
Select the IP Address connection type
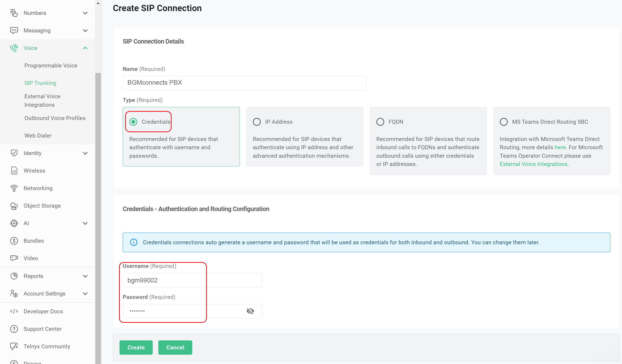click(257, 122)
